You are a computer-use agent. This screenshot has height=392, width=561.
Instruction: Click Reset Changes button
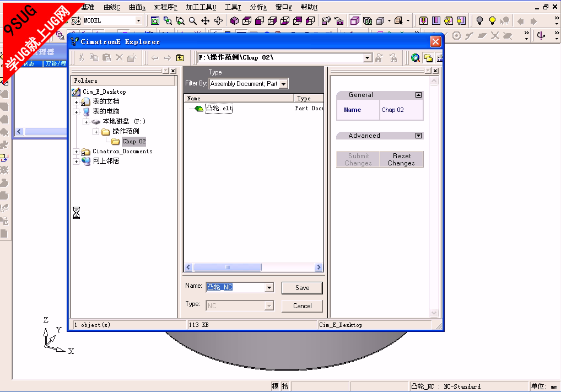tap(401, 160)
